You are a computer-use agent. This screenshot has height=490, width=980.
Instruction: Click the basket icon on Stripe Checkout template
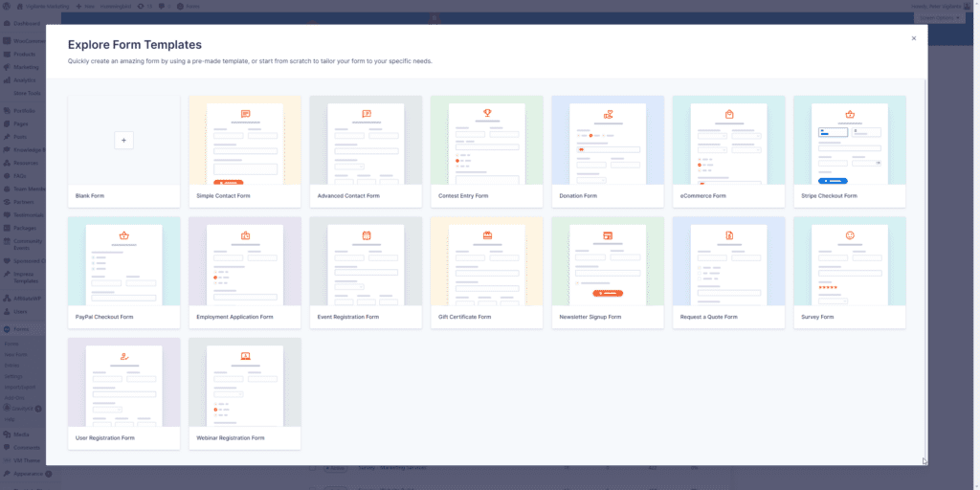(850, 114)
